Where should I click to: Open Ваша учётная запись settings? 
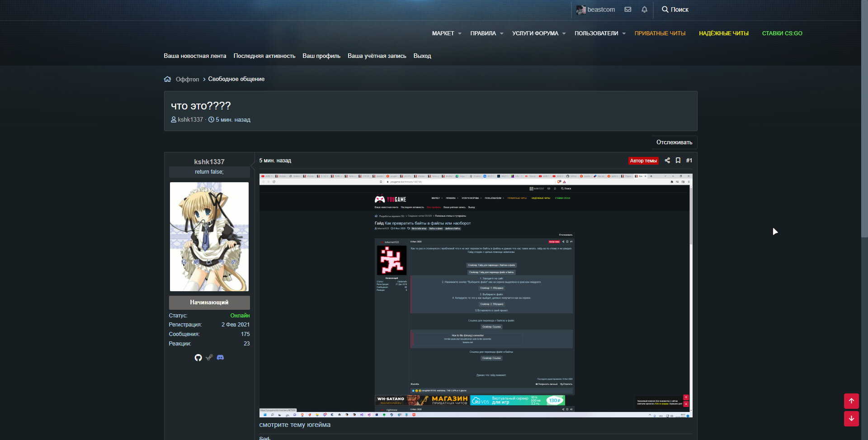point(377,56)
